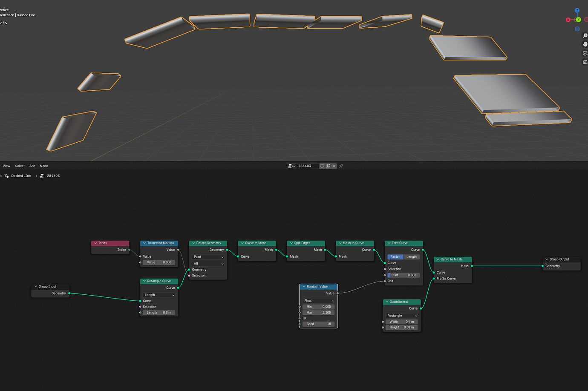This screenshot has width=588, height=391.
Task: Collapse the Trim Curve node
Action: click(389, 243)
